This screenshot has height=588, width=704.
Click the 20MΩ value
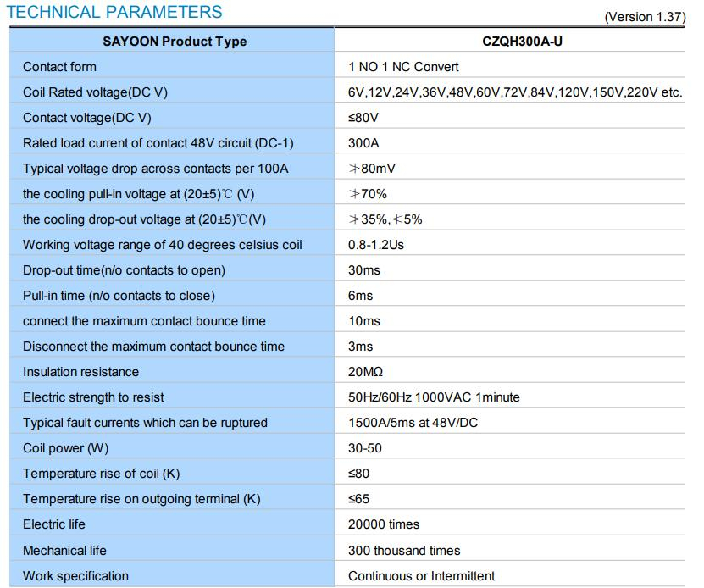coord(365,372)
